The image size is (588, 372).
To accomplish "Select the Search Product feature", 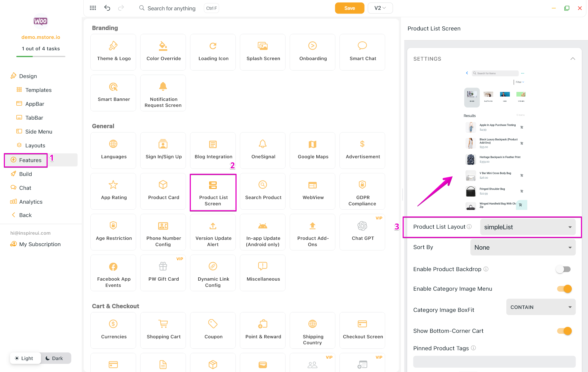I will [263, 191].
